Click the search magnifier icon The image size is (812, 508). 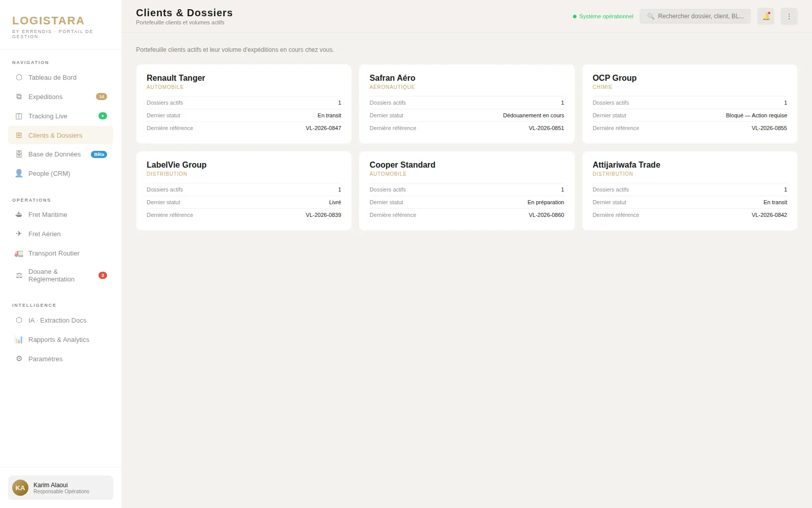pyautogui.click(x=651, y=16)
